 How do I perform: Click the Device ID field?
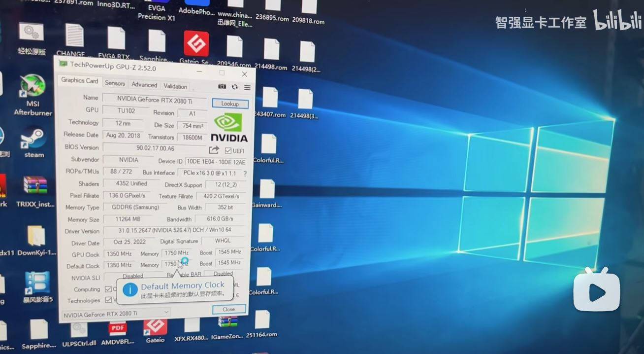click(x=216, y=162)
